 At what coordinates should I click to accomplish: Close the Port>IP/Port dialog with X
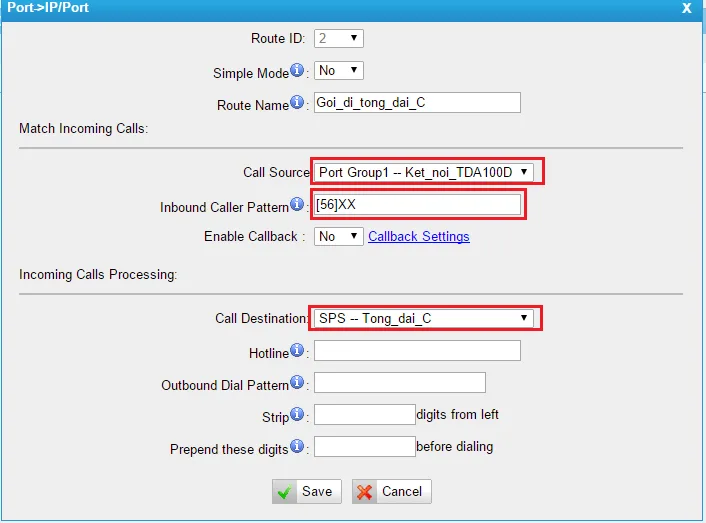[686, 8]
